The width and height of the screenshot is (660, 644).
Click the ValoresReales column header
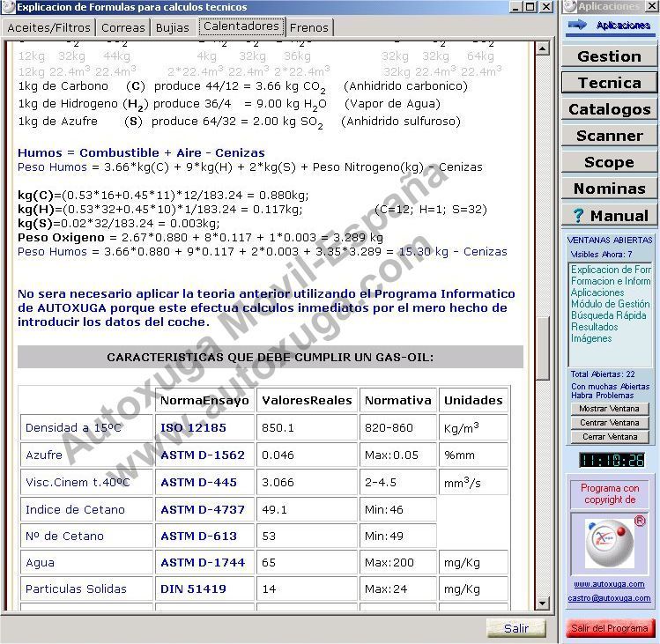click(307, 400)
